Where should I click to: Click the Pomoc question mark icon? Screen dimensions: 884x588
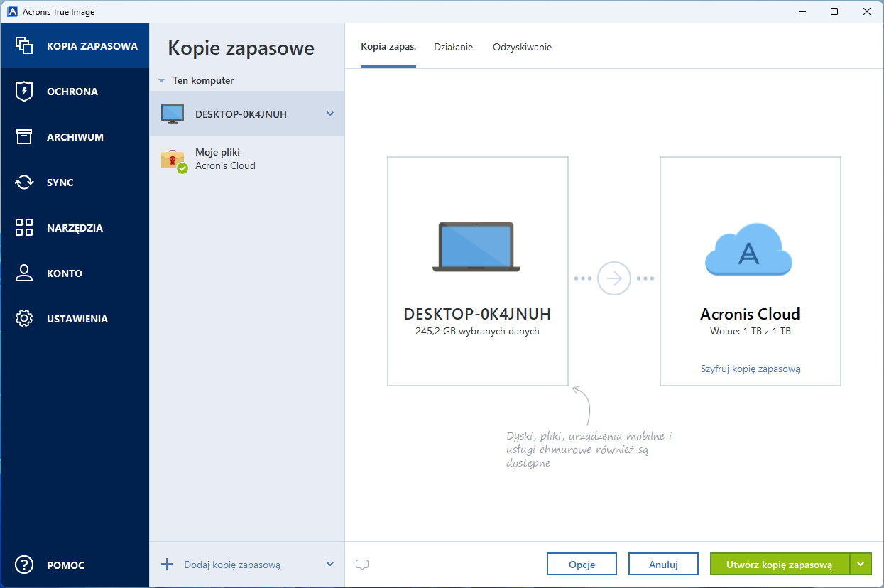tap(24, 565)
